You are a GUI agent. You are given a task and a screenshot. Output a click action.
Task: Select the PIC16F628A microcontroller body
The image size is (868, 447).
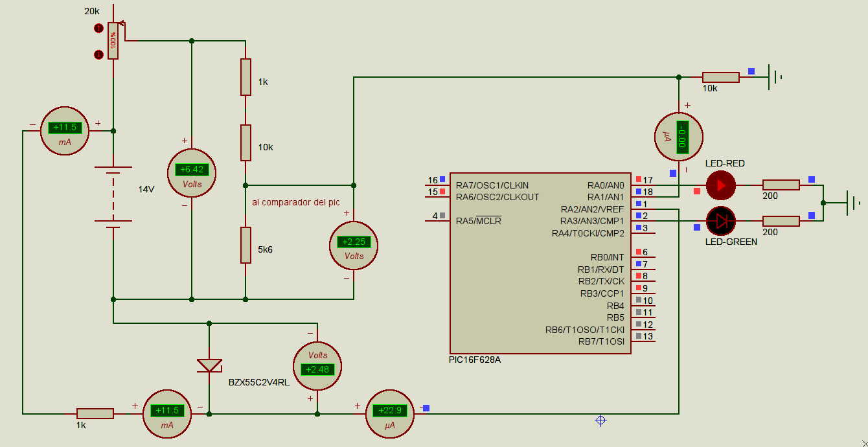[541, 263]
